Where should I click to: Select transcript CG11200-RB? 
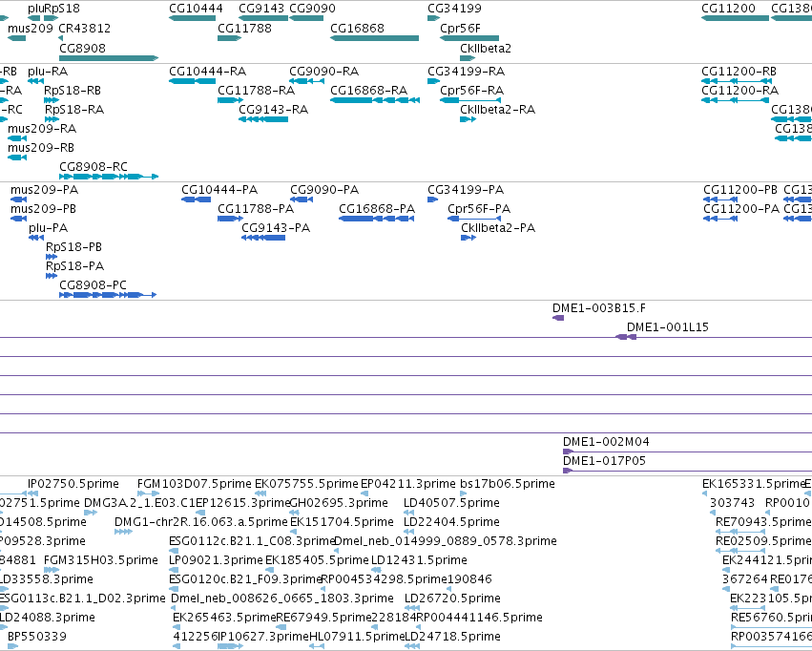coord(739,71)
